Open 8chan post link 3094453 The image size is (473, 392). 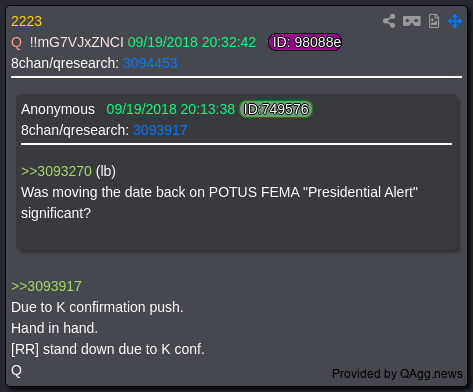tap(150, 63)
